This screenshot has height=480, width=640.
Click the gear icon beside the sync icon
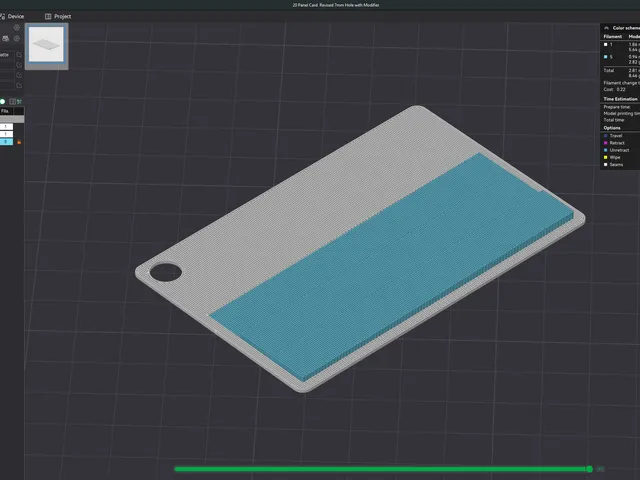click(17, 38)
